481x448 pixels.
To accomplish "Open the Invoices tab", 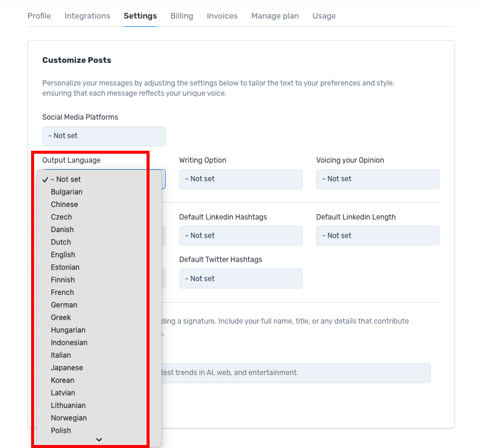I will coord(222,16).
